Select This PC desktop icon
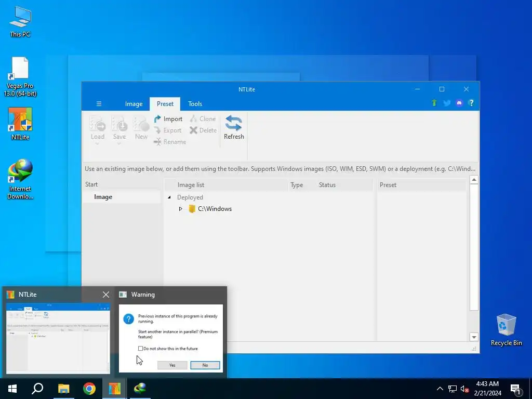The height and width of the screenshot is (399, 532). (x=20, y=21)
